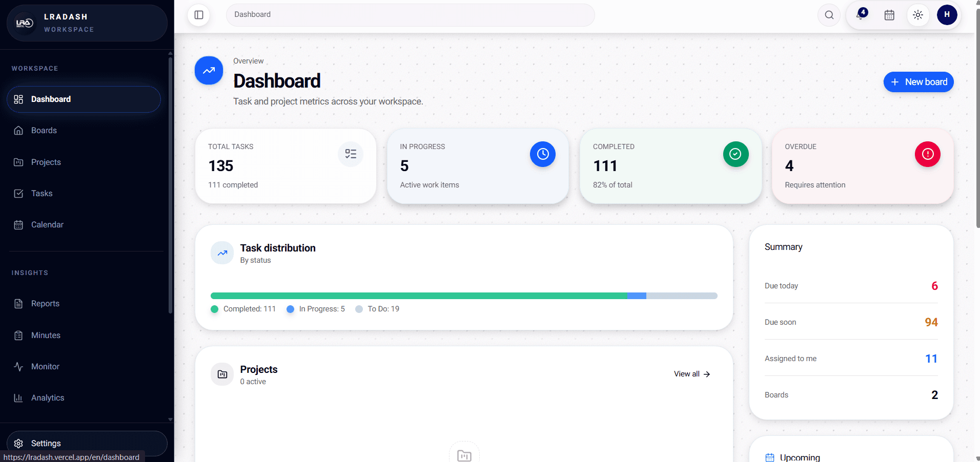Click the 82% of total text

click(612, 185)
